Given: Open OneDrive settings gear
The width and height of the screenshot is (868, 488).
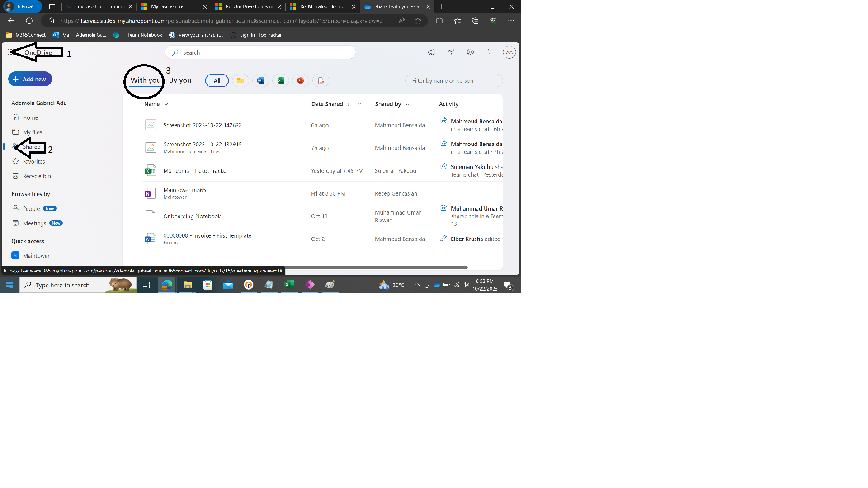Looking at the screenshot, I should tap(470, 52).
